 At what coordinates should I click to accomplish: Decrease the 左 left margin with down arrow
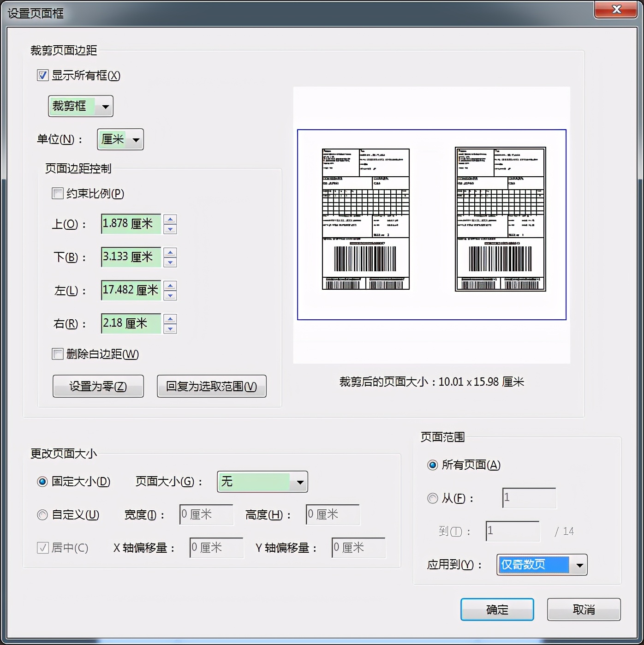click(x=170, y=295)
